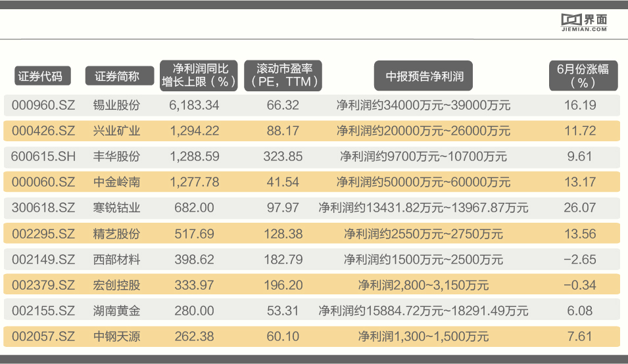Screen dimensions: 628x364
Task: Select the name 宏创控股
Action: 116,284
